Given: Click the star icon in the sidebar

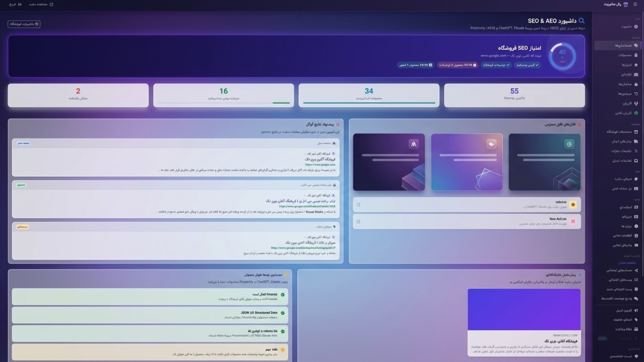Looking at the screenshot, I should click(636, 65).
